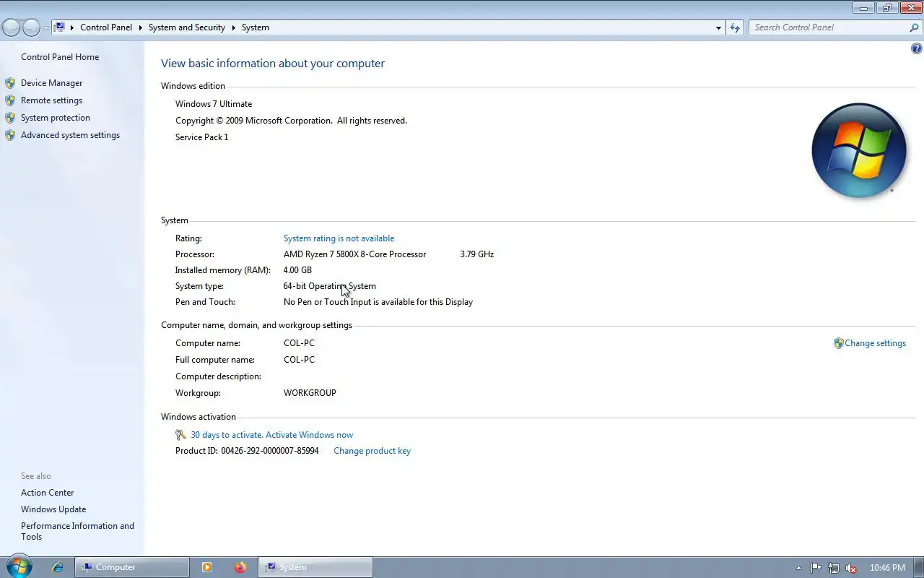Launch Windows Media Player from taskbar

pyautogui.click(x=207, y=567)
